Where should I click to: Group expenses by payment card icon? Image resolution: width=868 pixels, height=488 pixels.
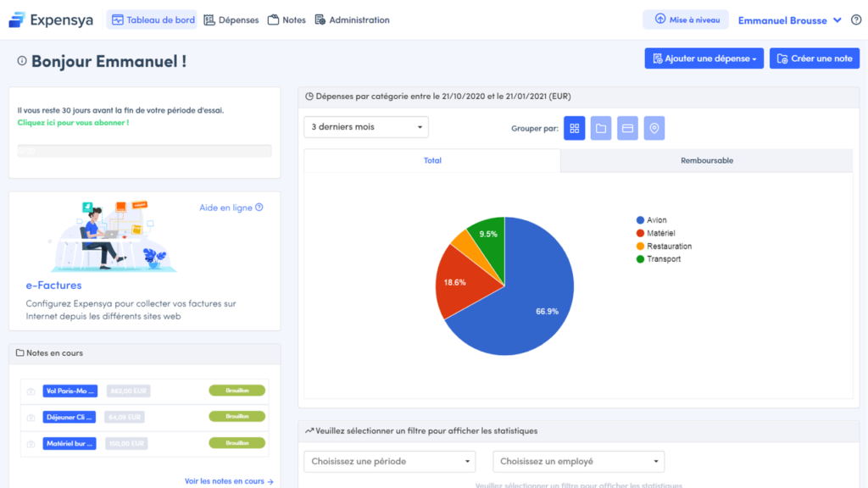point(627,129)
